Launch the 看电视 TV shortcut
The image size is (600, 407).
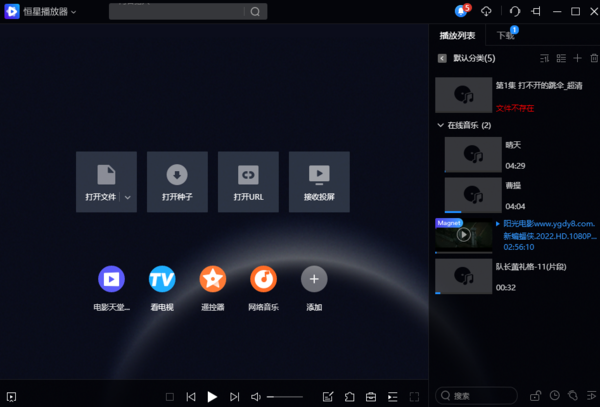pyautogui.click(x=162, y=279)
